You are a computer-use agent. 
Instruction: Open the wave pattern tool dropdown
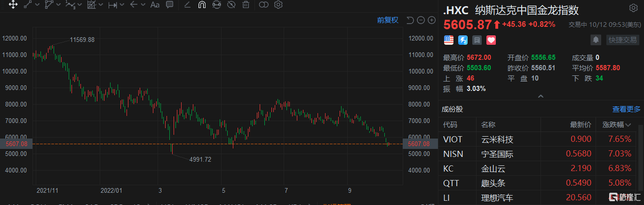point(79,5)
